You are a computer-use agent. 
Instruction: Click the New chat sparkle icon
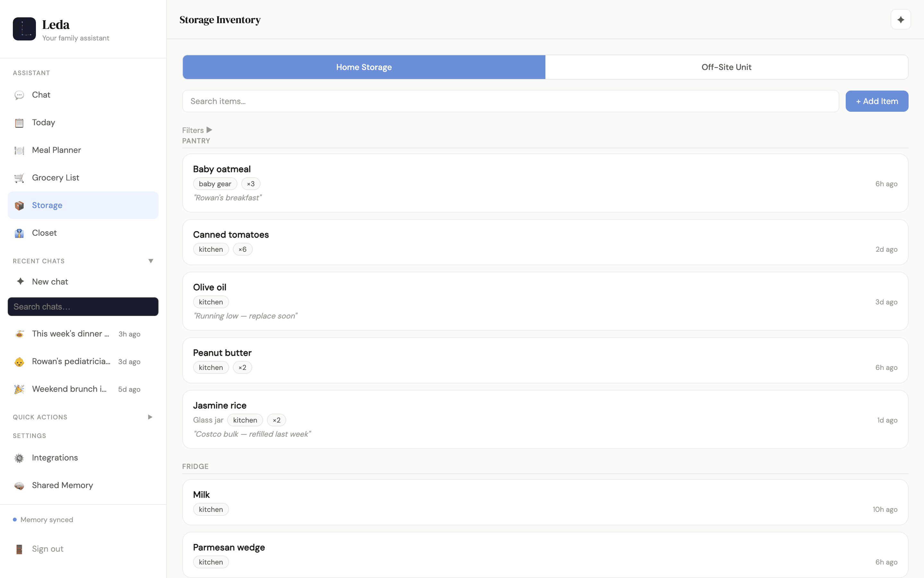pos(21,281)
